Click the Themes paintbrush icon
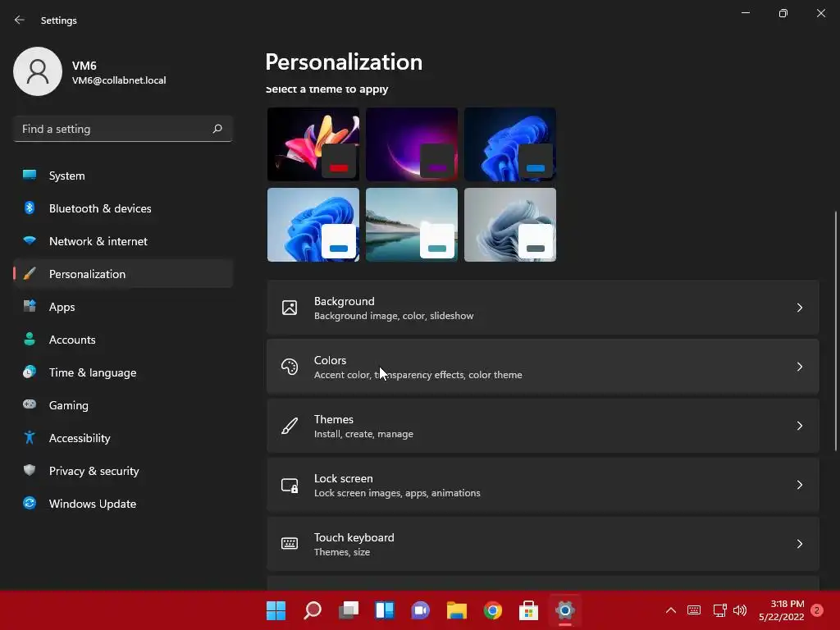The height and width of the screenshot is (630, 840). [290, 426]
